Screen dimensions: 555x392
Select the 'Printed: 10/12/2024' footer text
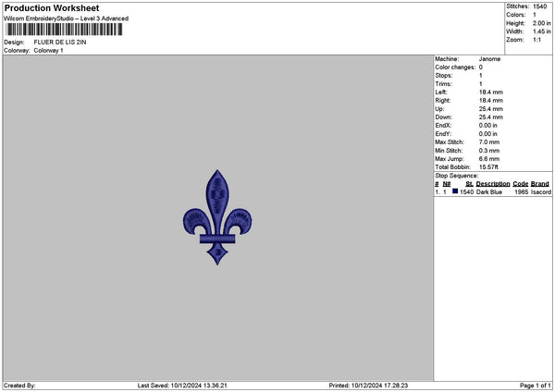click(368, 386)
